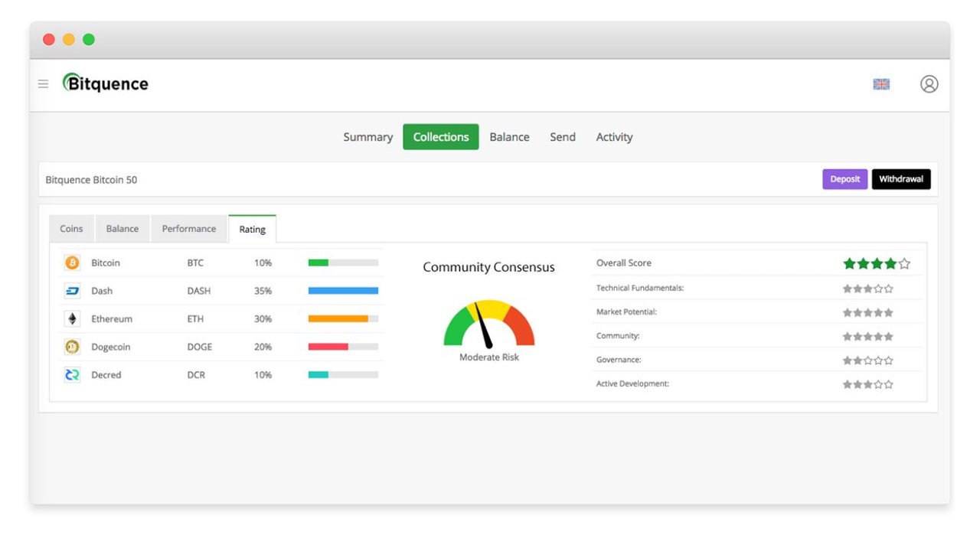Click the Decred coin icon
Screen dimensions: 980x535
tap(73, 375)
